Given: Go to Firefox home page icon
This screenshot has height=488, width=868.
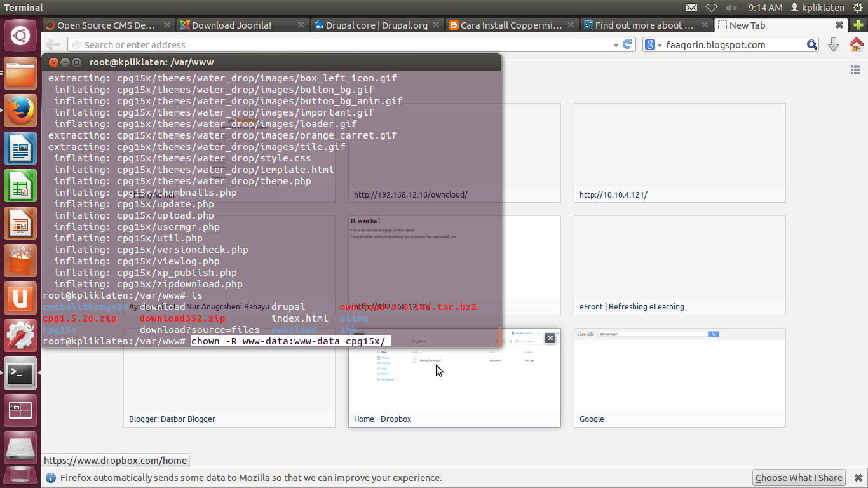Looking at the screenshot, I should coord(856,44).
